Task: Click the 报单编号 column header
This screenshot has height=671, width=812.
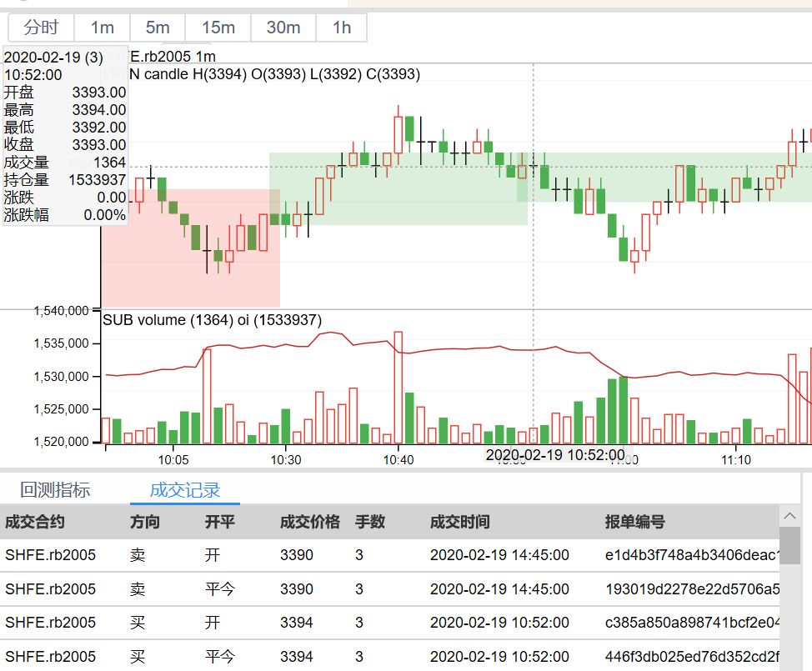Action: tap(635, 522)
